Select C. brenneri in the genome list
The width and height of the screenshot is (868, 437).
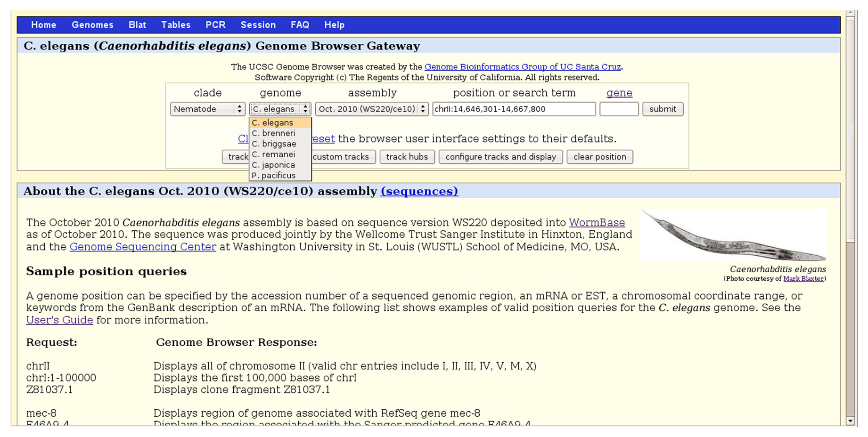(x=280, y=133)
